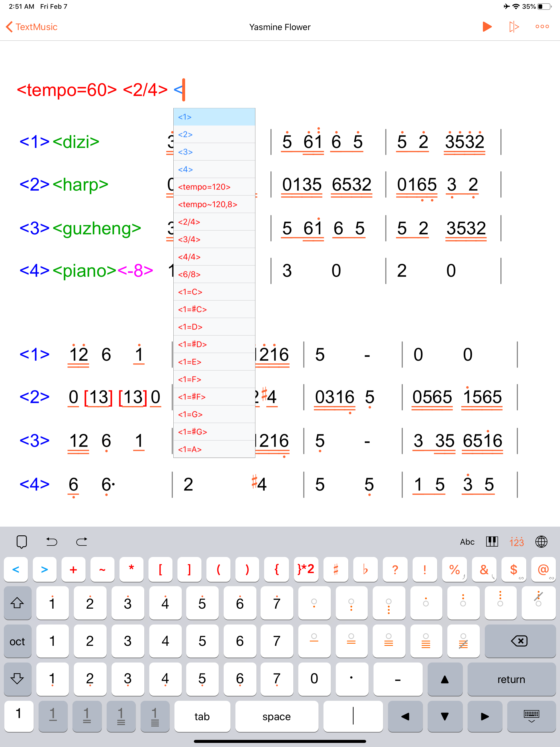Play the Yasmine Flower score
This screenshot has height=747, width=560.
coord(487,27)
